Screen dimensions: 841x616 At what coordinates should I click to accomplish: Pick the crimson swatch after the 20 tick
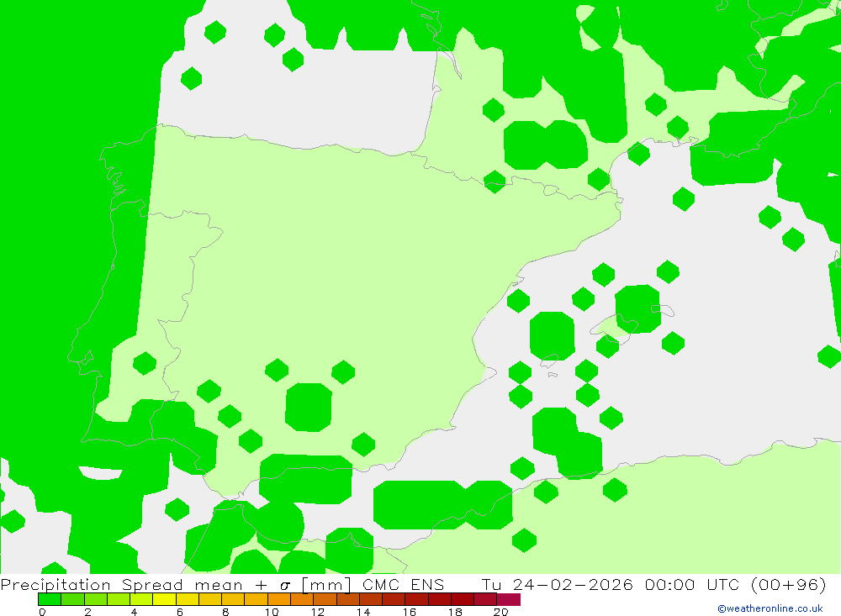509,599
